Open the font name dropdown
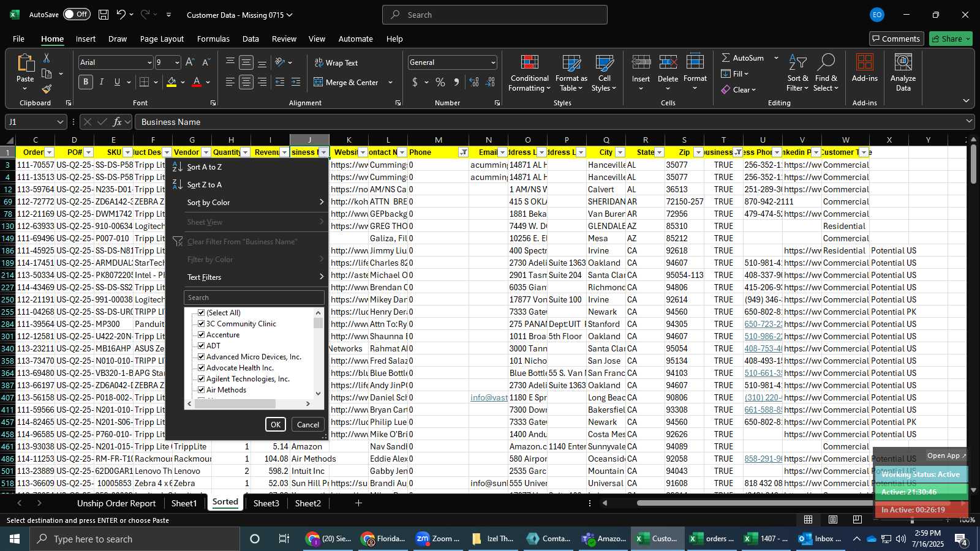This screenshot has width=980, height=551. coord(149,62)
